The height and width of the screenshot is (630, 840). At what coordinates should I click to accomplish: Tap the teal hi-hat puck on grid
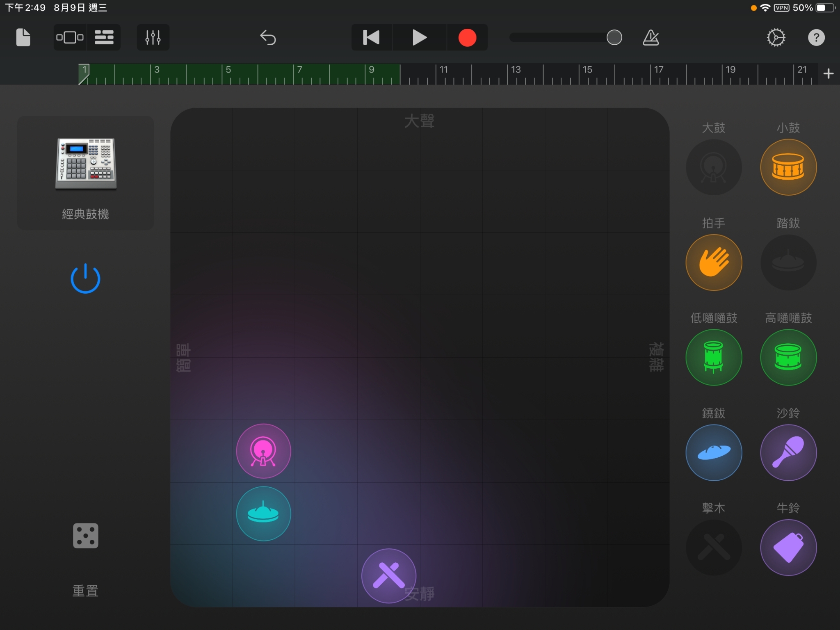(x=263, y=514)
